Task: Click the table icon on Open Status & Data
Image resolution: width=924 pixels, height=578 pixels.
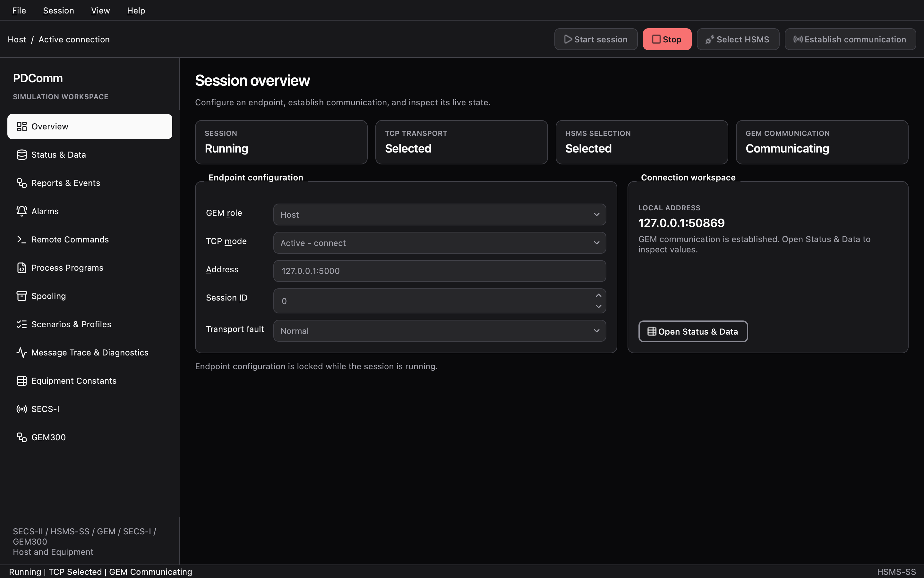Action: (652, 332)
